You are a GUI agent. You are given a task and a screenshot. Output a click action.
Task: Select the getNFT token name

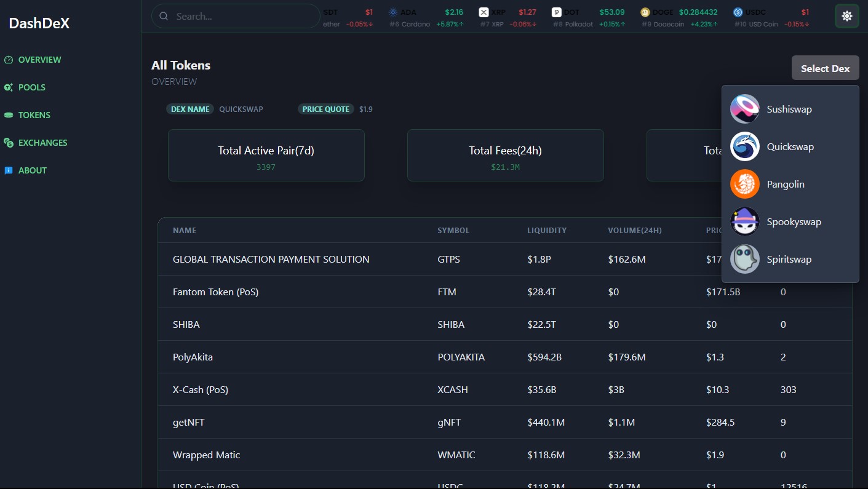pos(188,423)
